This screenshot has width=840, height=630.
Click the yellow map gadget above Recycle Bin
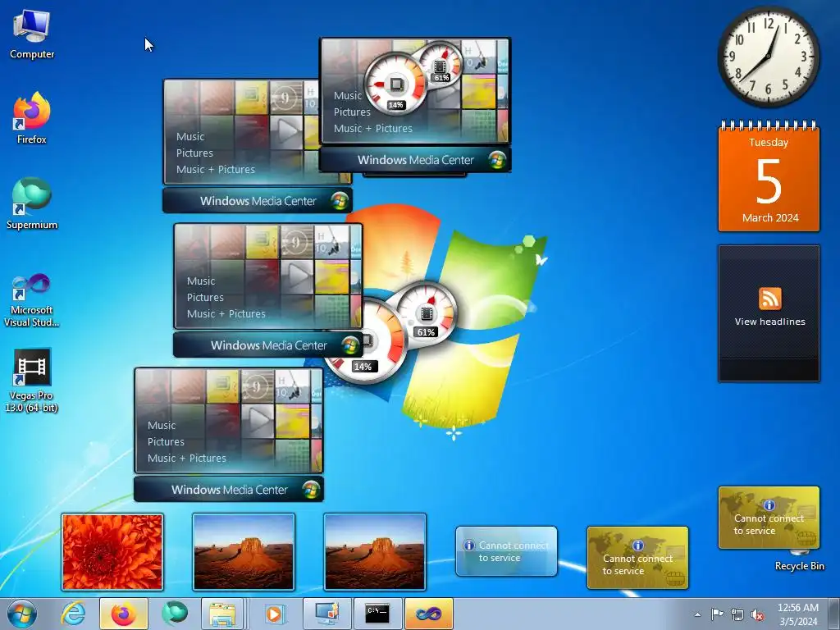pyautogui.click(x=769, y=518)
